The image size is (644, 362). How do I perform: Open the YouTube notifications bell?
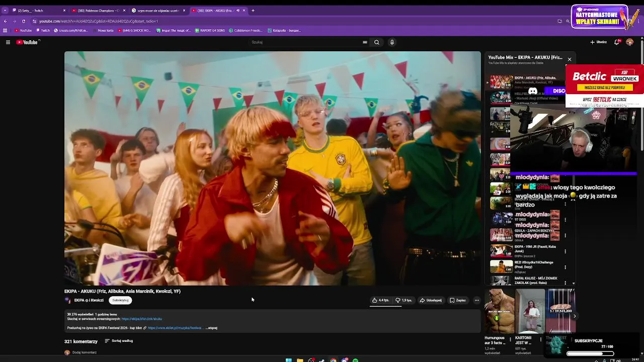(617, 42)
